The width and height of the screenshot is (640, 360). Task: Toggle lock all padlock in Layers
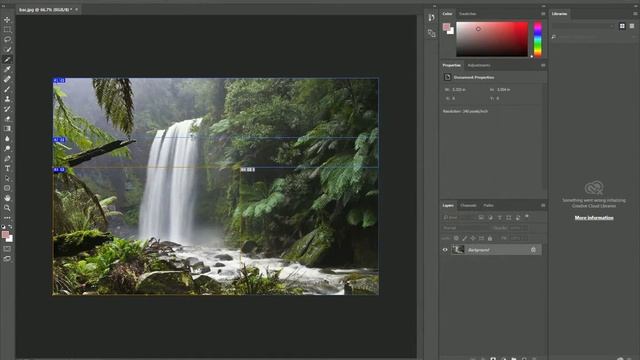(x=490, y=238)
